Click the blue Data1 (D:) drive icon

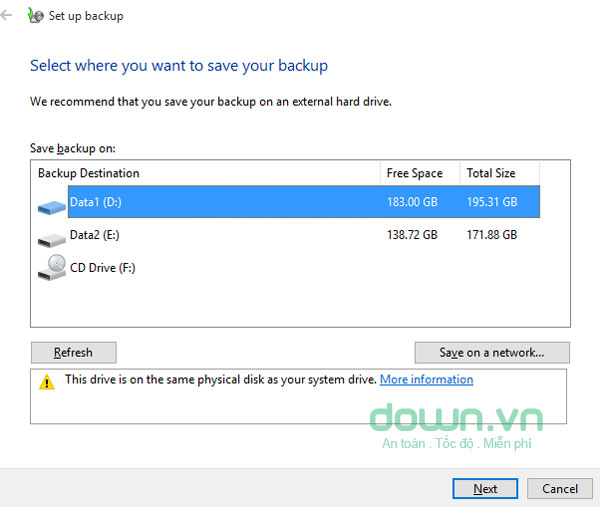pyautogui.click(x=52, y=208)
